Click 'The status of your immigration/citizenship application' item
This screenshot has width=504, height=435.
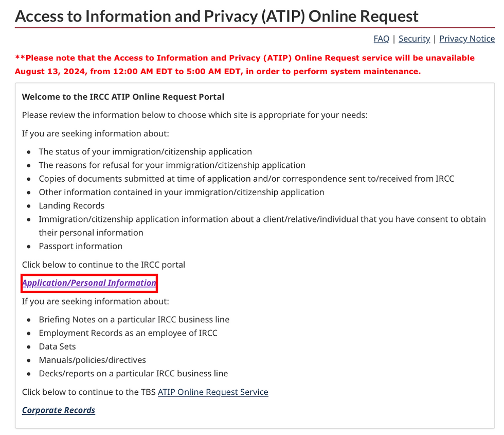tap(145, 151)
